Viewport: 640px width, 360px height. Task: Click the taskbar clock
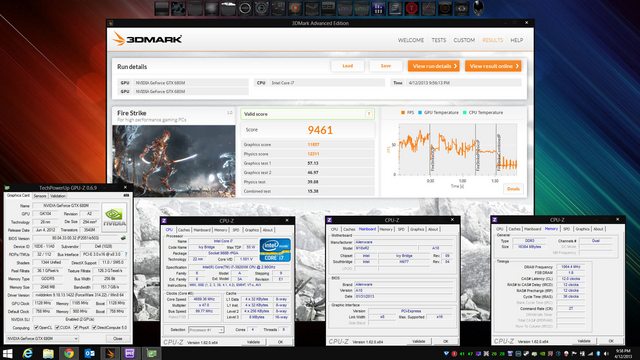pyautogui.click(x=623, y=353)
